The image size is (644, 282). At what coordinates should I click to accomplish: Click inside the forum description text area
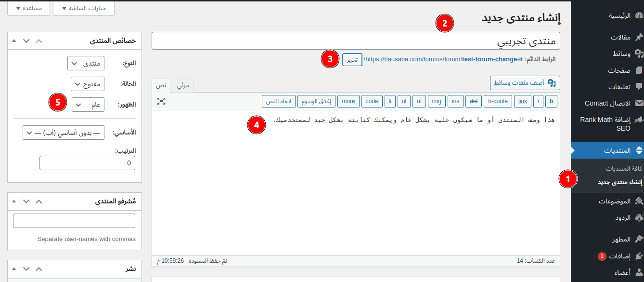point(356,183)
